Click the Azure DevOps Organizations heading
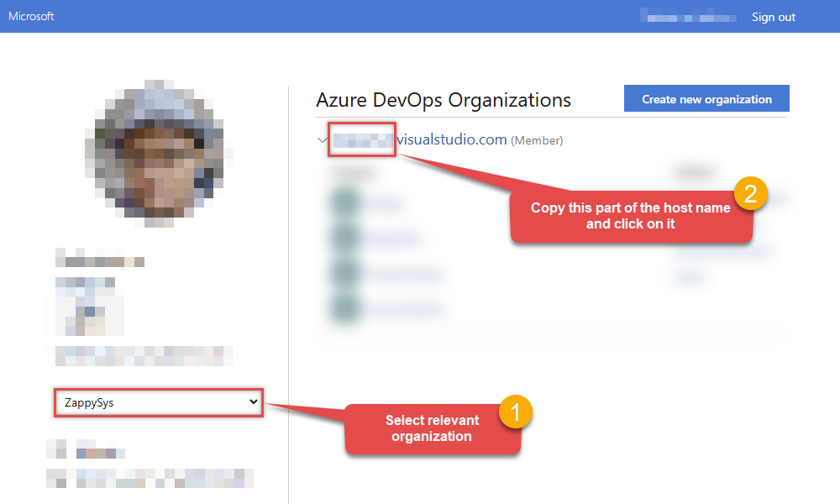 [444, 100]
